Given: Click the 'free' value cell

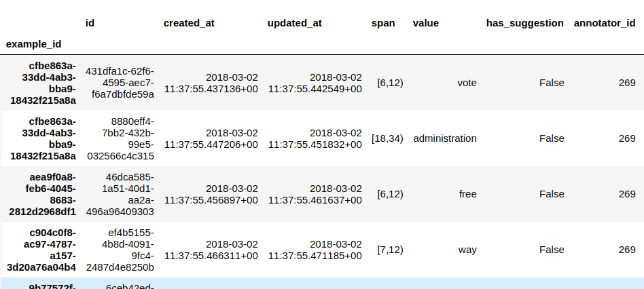Looking at the screenshot, I should 467,194.
